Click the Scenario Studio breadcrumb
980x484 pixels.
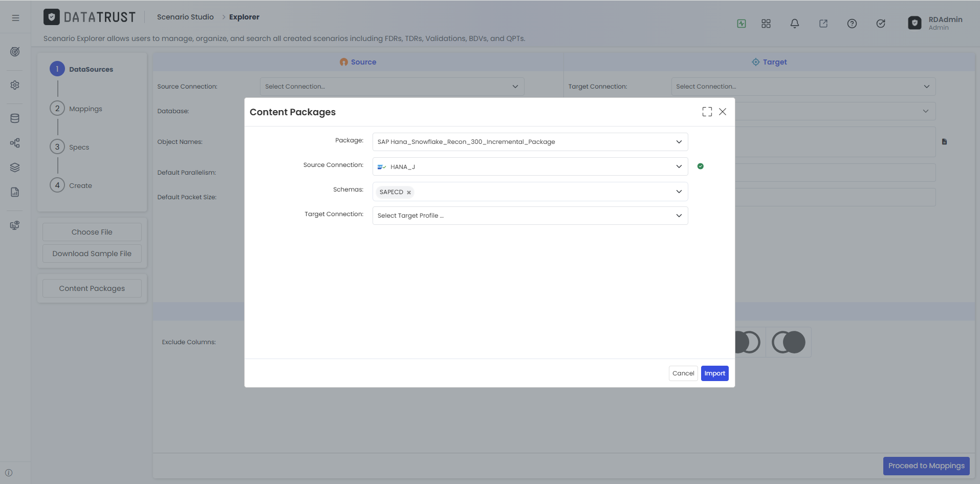pos(185,17)
